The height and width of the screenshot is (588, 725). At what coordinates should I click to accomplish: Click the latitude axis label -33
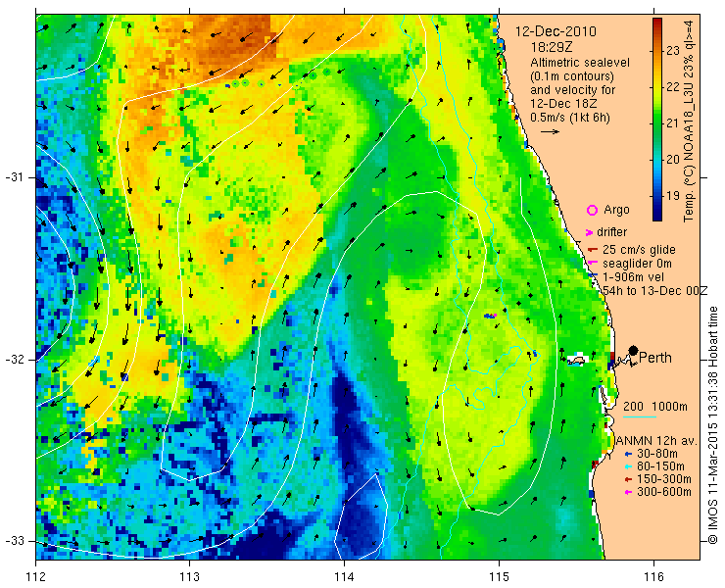pyautogui.click(x=15, y=540)
